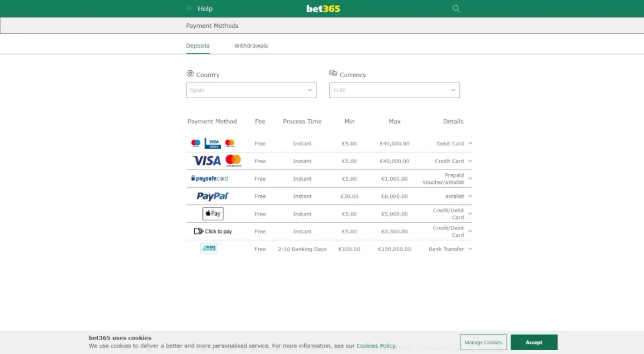Click the bet365 logo
This screenshot has height=354, width=644.
323,9
